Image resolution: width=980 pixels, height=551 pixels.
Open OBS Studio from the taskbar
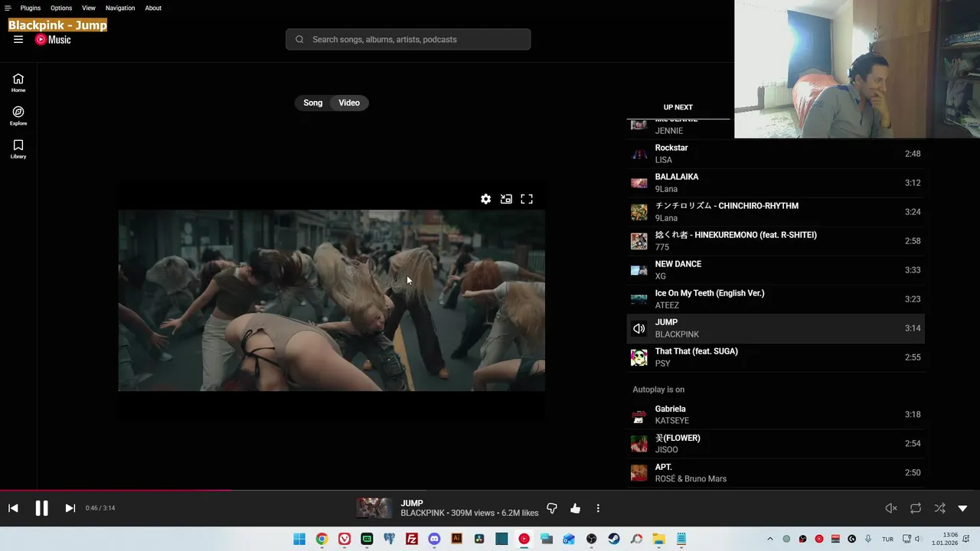591,539
